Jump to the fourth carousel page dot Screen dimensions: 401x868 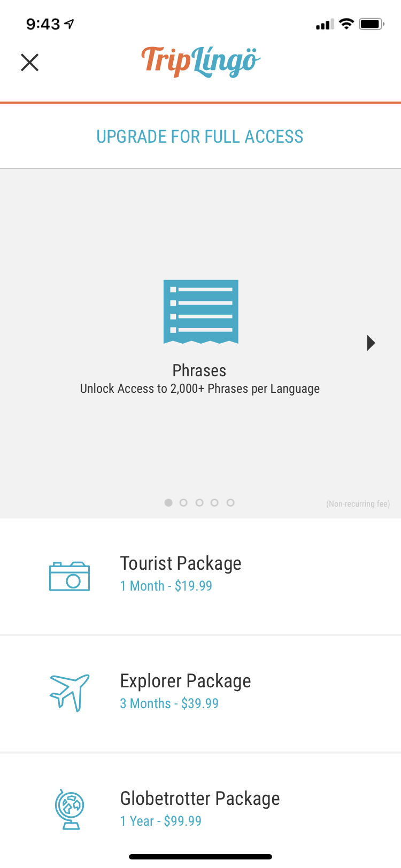coord(214,502)
